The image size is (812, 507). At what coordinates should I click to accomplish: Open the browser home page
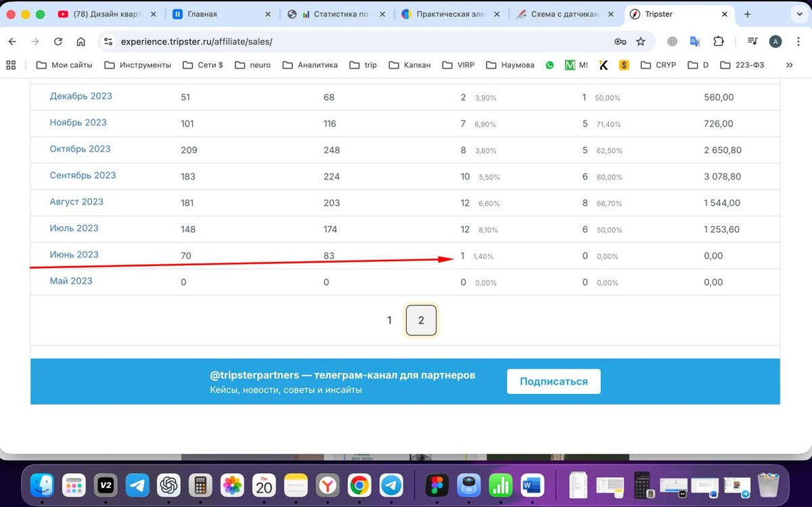[81, 42]
